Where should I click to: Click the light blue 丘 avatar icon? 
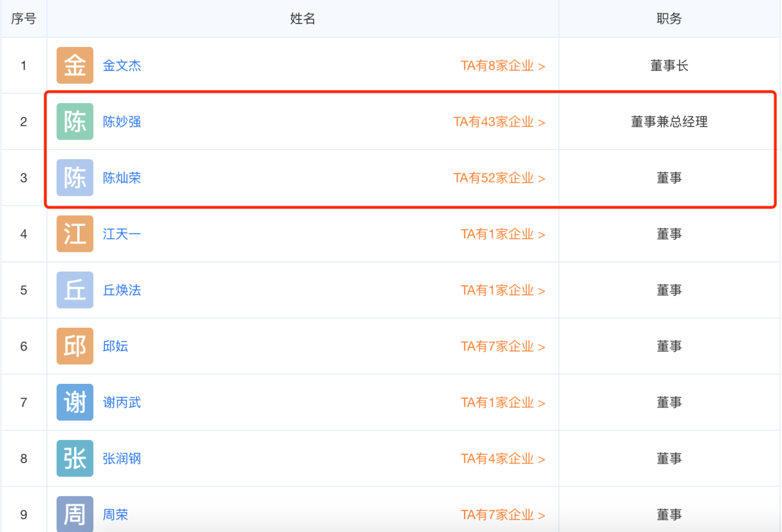75,290
